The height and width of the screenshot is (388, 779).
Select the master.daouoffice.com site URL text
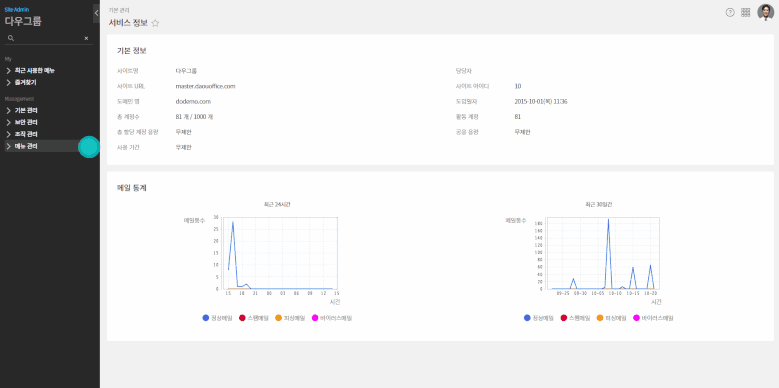coord(205,86)
